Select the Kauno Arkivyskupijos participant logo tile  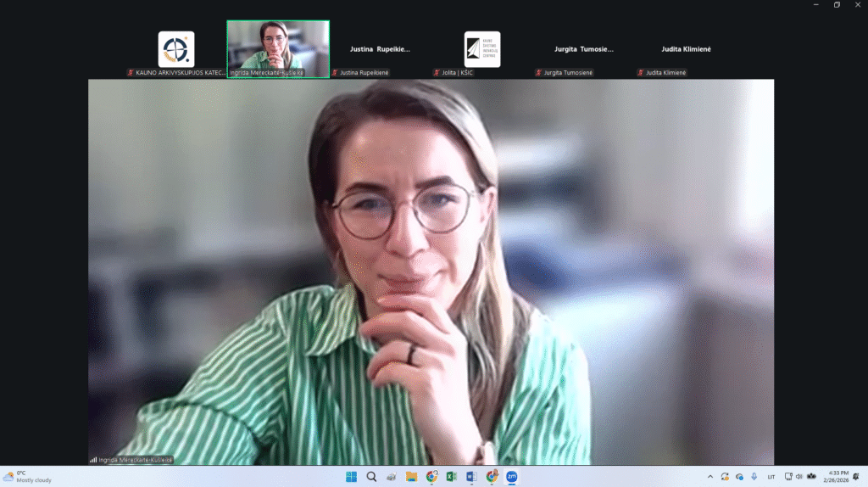pos(176,49)
